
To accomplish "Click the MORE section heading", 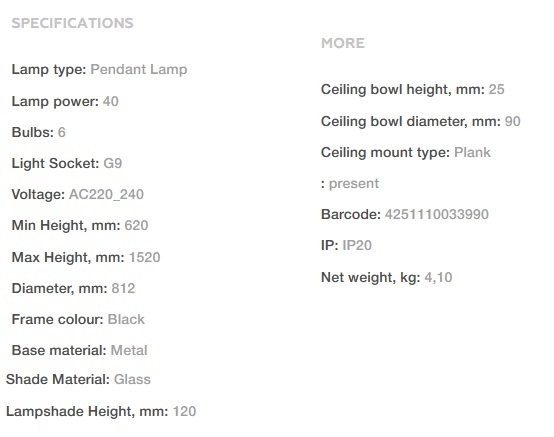I will [343, 43].
